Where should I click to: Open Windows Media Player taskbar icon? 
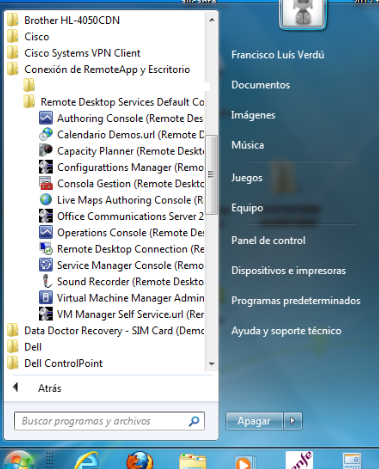tap(244, 462)
